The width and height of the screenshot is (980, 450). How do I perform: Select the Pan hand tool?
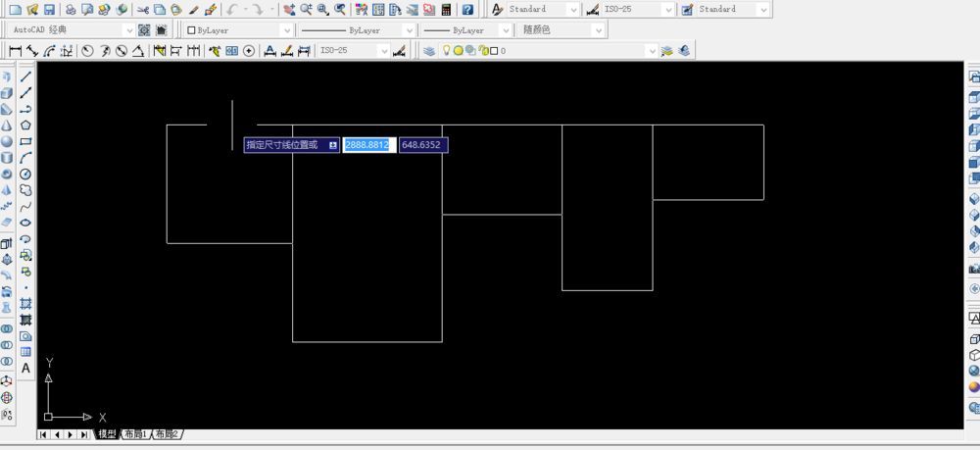tap(289, 10)
